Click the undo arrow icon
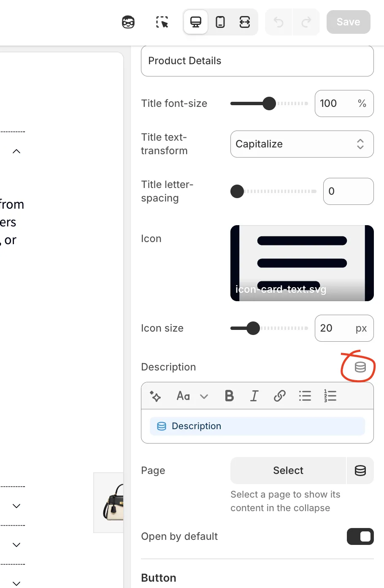This screenshot has width=384, height=588. tap(279, 22)
